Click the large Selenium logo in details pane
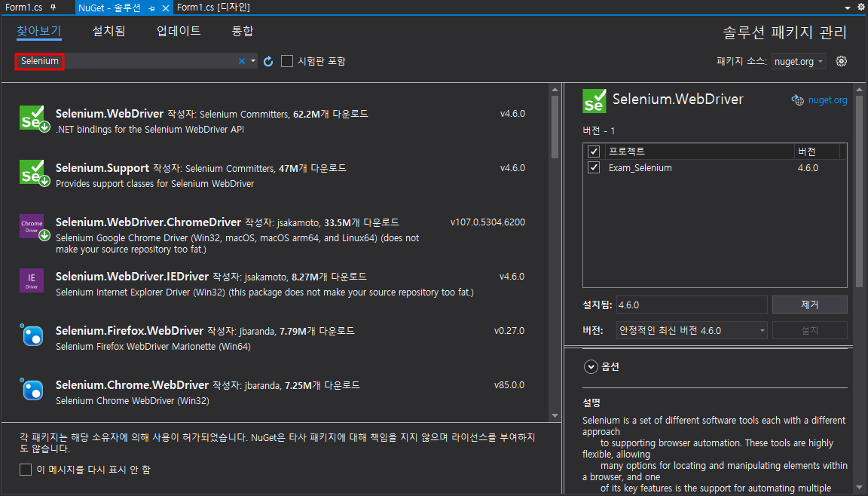This screenshot has width=868, height=496. (594, 101)
